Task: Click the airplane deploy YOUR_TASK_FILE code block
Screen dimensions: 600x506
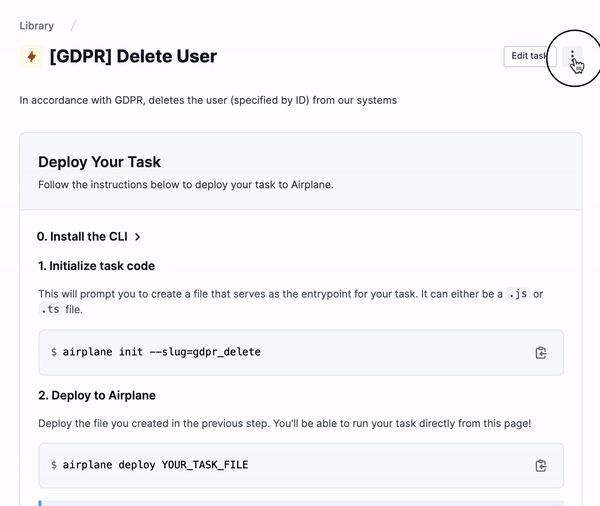Action: click(x=301, y=465)
